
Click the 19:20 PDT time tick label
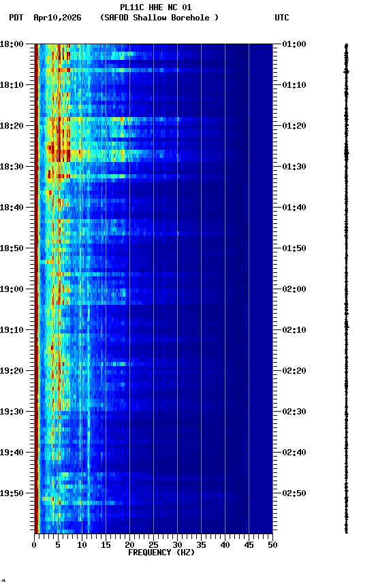[12, 371]
